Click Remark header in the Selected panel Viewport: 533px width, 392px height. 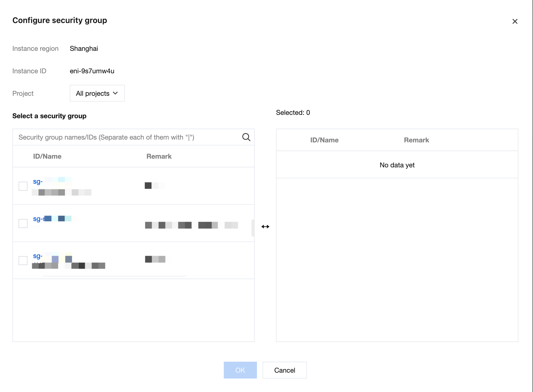(416, 140)
